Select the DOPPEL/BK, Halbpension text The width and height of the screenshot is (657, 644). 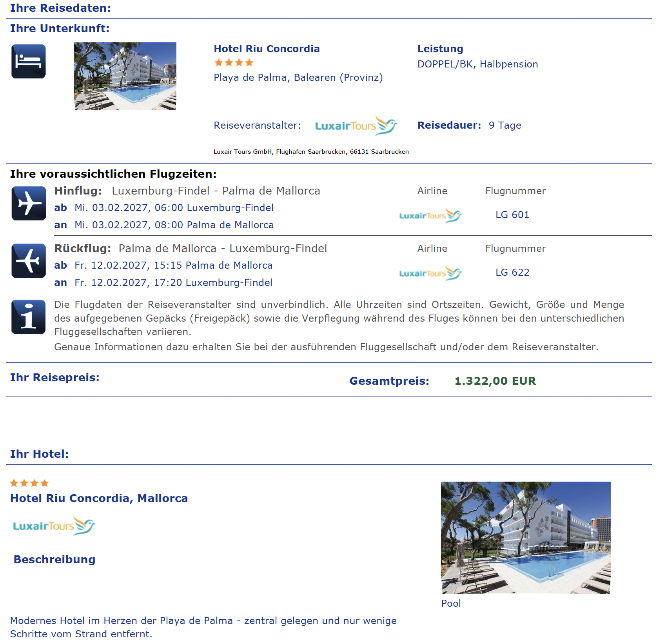click(477, 64)
